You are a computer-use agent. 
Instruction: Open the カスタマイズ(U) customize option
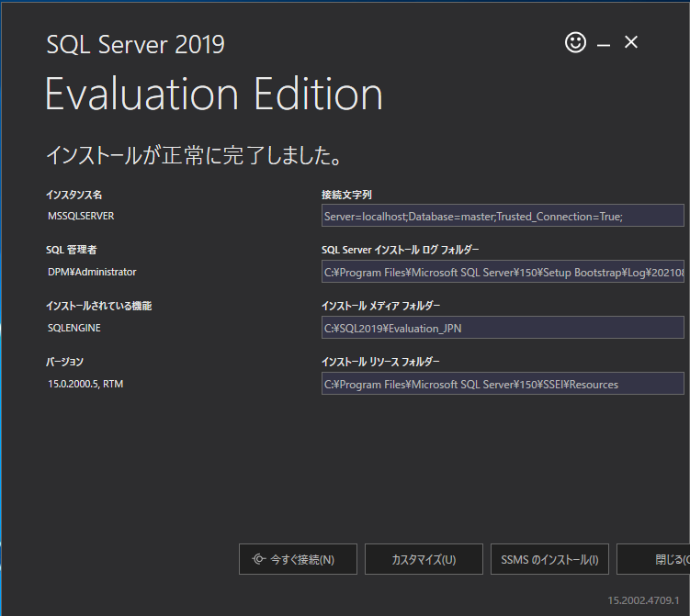[x=424, y=559]
